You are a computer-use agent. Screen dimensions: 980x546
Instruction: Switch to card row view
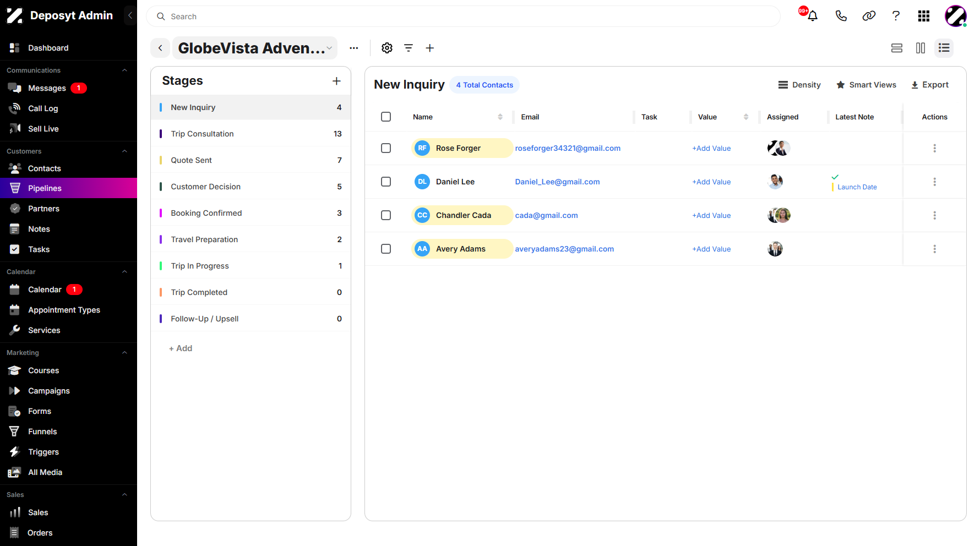(x=897, y=48)
